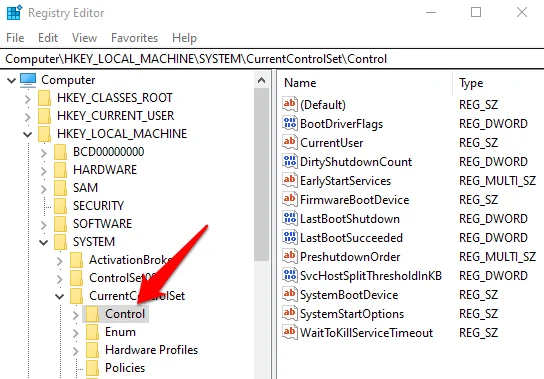Open the Favorites menu
The height and width of the screenshot is (379, 544).
(x=134, y=37)
